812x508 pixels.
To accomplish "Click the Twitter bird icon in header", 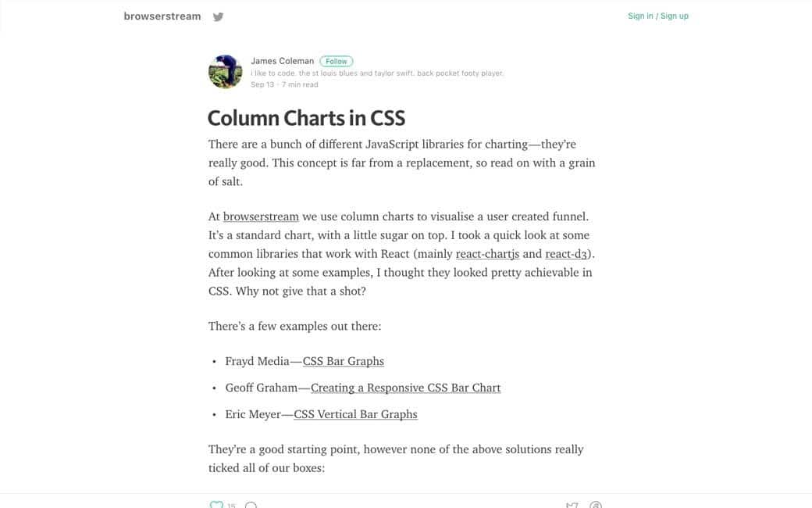I will tap(219, 16).
